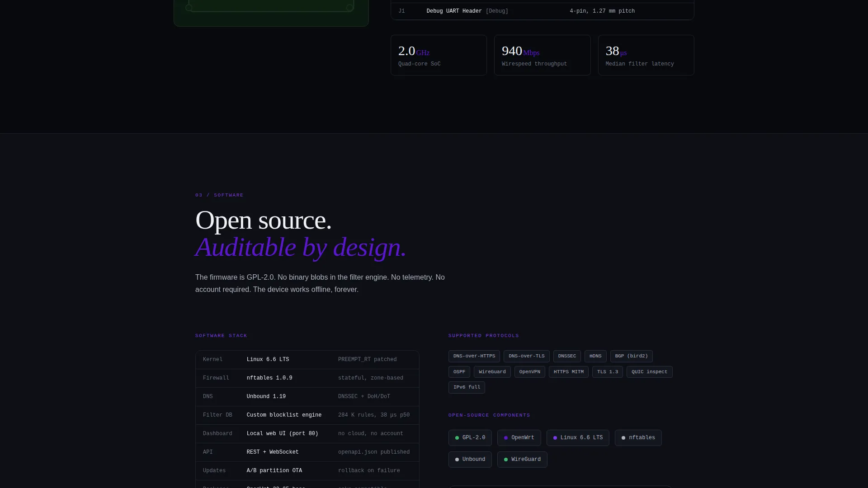
Task: Click the OpenVPN protocol tag
Action: click(x=530, y=372)
